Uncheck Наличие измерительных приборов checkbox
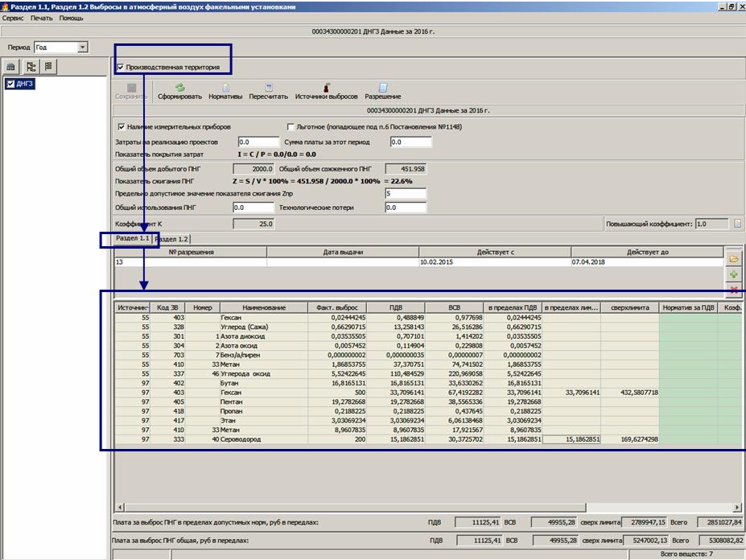746x560 pixels. (122, 127)
